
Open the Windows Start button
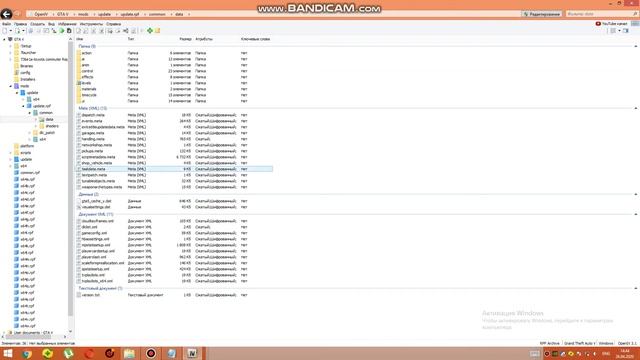click(7, 353)
